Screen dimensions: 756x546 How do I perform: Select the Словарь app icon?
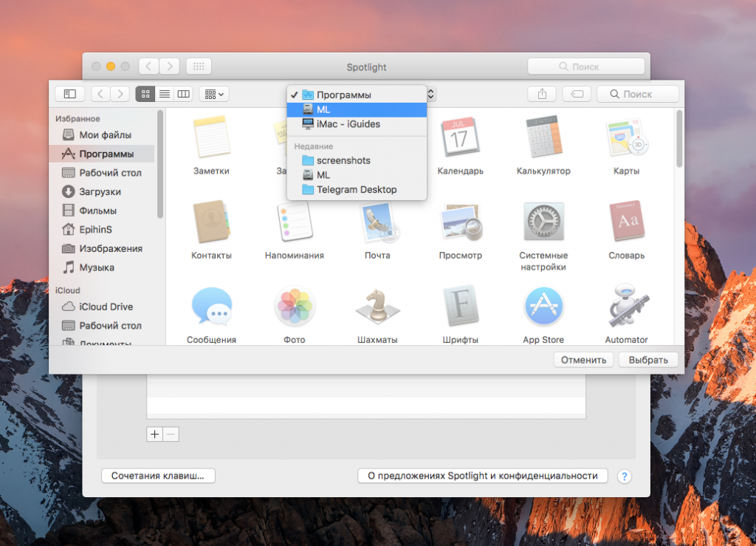coord(626,222)
